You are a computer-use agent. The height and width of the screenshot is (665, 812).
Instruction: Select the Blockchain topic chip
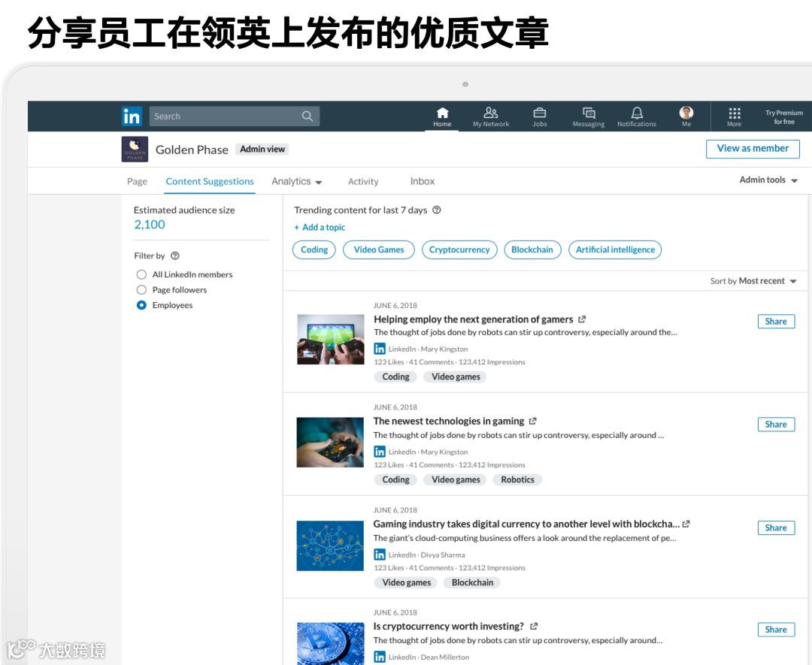coord(532,249)
